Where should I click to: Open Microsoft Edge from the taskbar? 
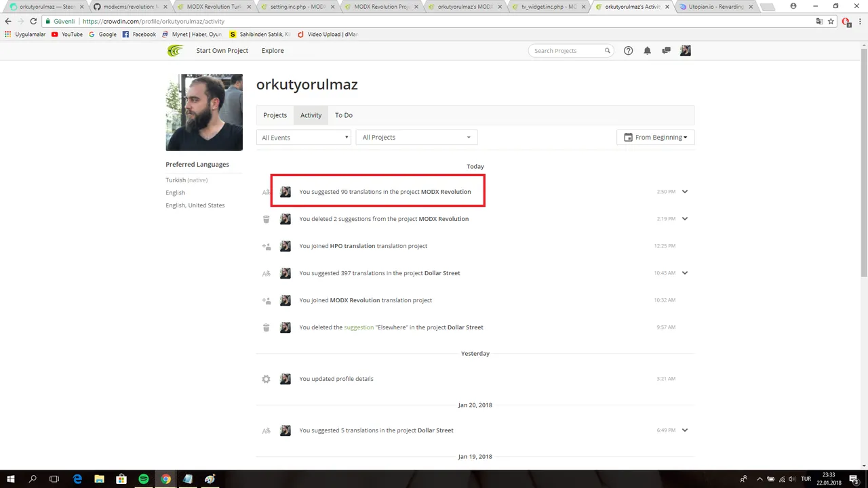[x=77, y=479]
